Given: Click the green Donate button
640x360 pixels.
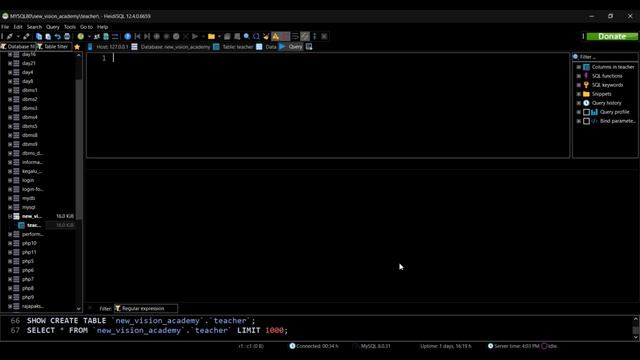Looking at the screenshot, I should pyautogui.click(x=612, y=36).
